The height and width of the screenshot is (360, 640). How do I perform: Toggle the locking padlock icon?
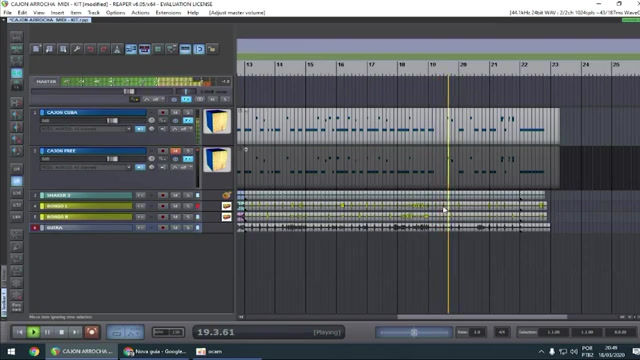click(212, 49)
